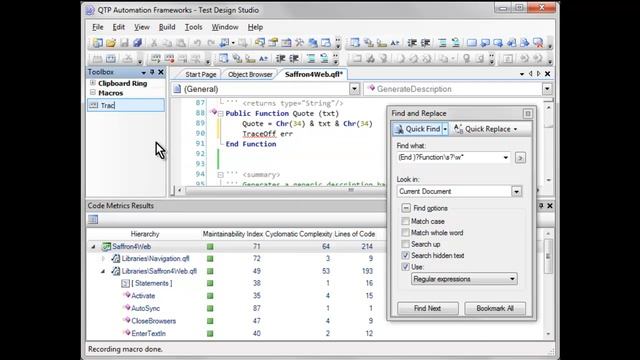Switch to the Object Browser tab
Screen dimensions: 640x360
click(250, 74)
